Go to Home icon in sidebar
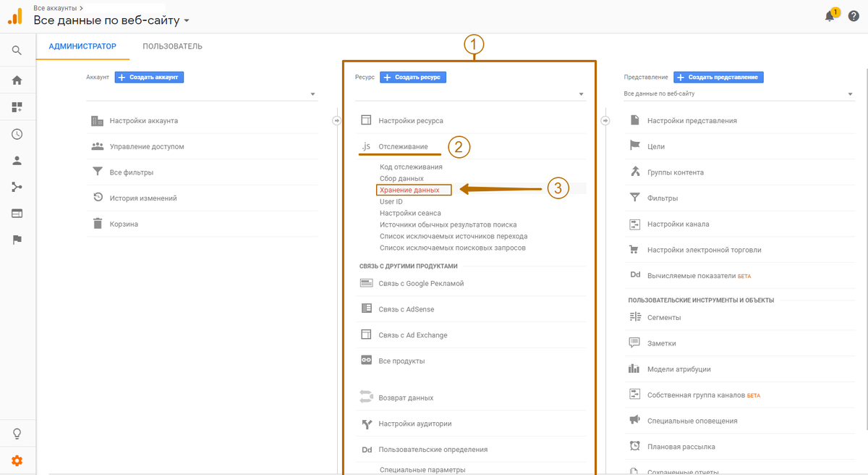 point(17,80)
